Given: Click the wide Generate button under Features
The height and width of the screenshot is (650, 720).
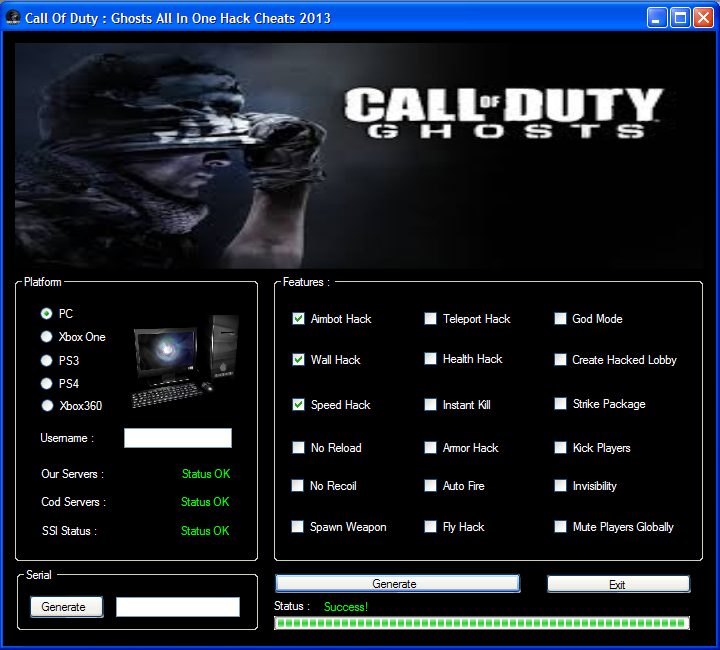Looking at the screenshot, I should click(x=397, y=583).
